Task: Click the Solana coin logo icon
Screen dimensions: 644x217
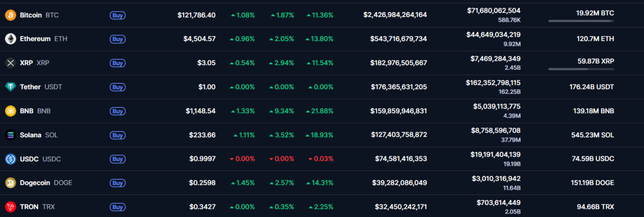Action: point(11,135)
